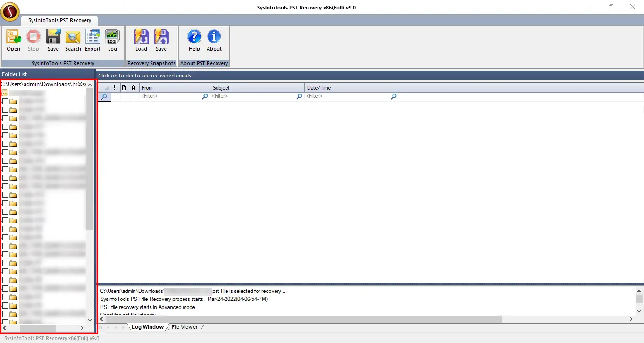Screen dimensions: 644x343
Task: Open the Log icon in the toolbar
Action: pos(112,40)
